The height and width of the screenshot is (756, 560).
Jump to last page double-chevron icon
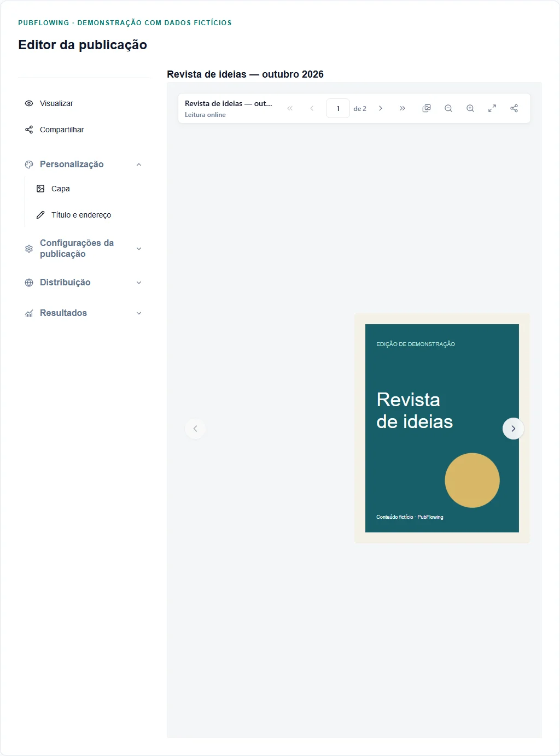(x=402, y=108)
